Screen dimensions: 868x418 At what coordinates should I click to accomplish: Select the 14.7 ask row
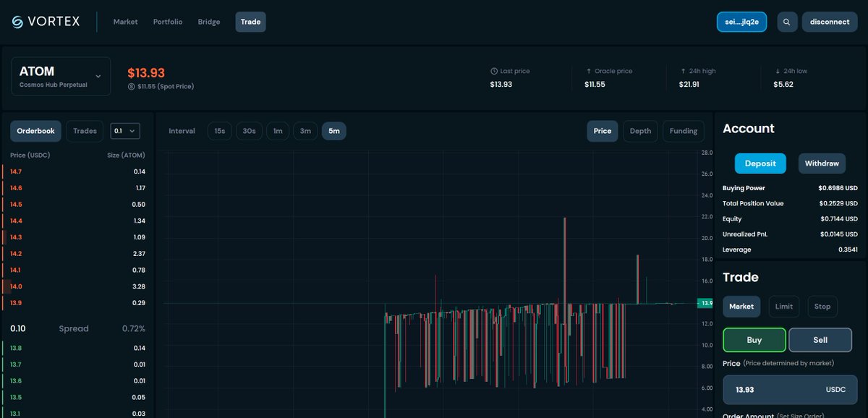tap(77, 171)
